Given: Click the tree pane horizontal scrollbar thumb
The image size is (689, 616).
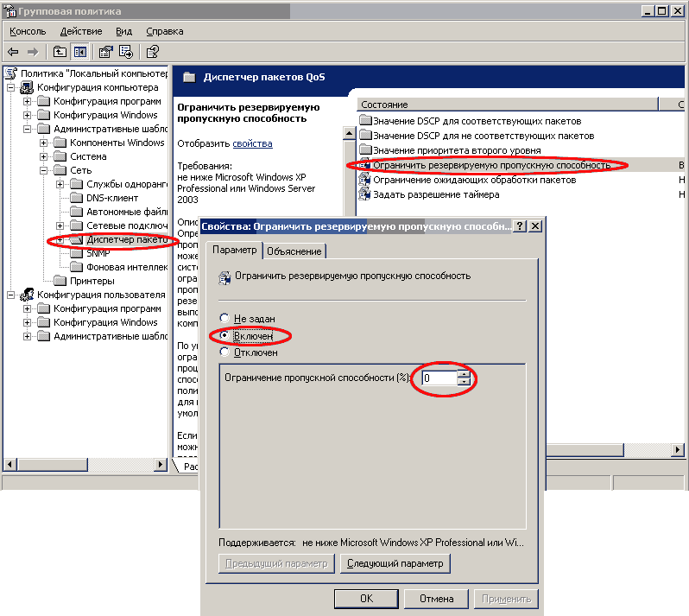Looking at the screenshot, I should 53,464.
